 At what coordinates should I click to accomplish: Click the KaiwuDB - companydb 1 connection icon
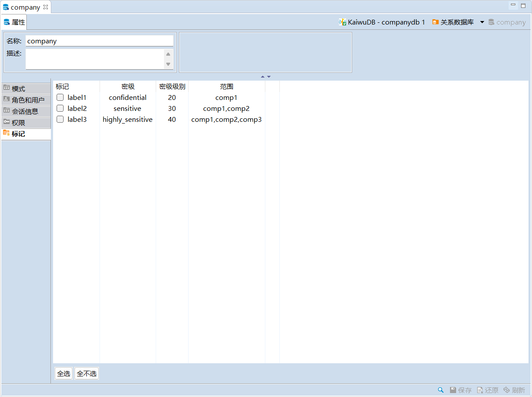[343, 22]
